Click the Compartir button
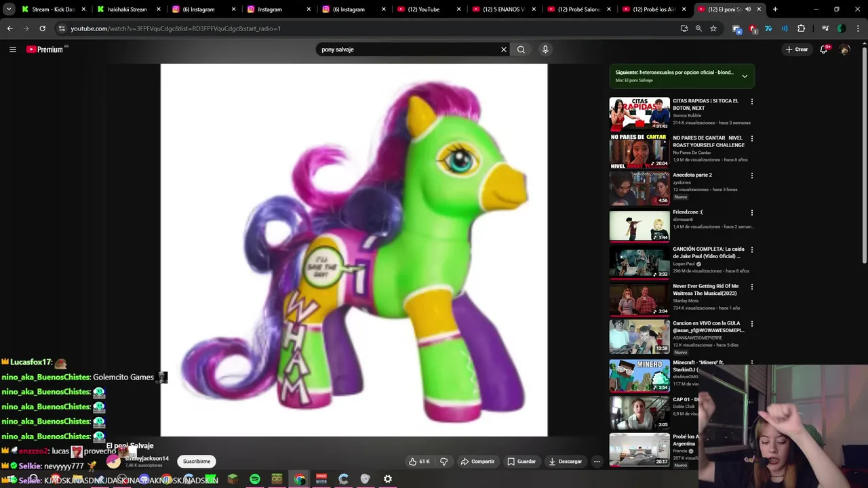This screenshot has width=868, height=488. (477, 462)
